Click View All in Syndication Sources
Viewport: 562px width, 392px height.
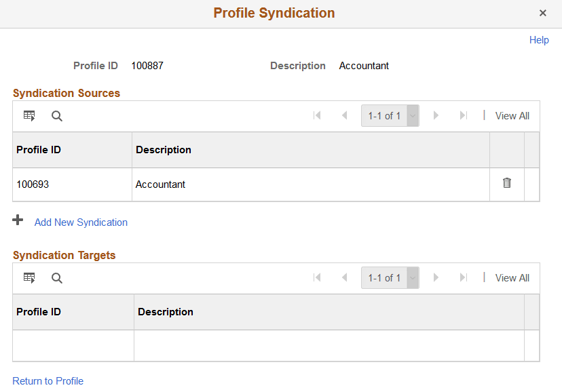[x=512, y=116]
